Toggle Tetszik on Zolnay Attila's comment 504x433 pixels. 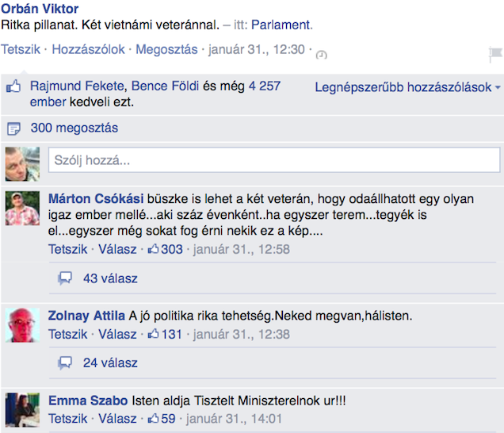tap(68, 335)
